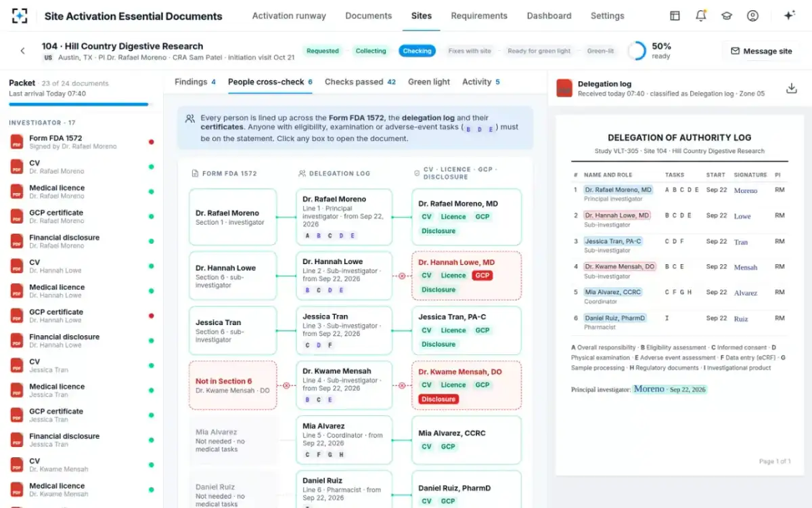Select the Ready for green light stage

click(x=539, y=51)
